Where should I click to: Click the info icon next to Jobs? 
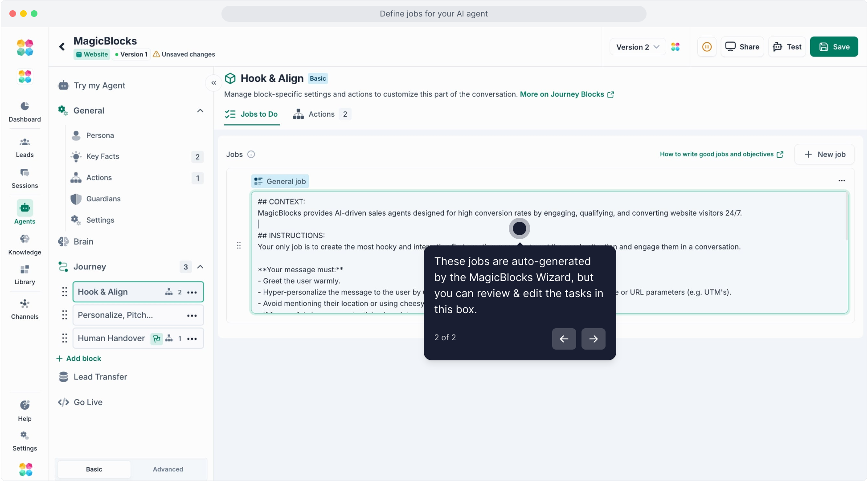point(251,155)
